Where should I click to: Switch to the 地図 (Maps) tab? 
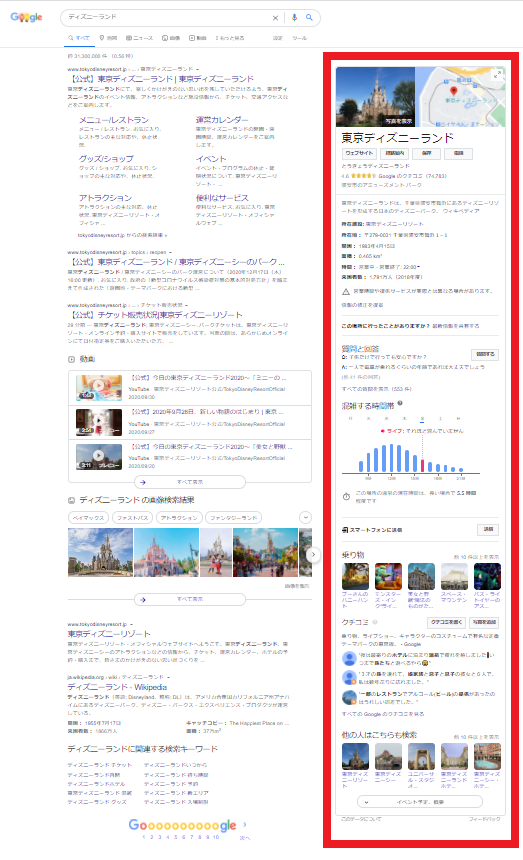coord(108,38)
